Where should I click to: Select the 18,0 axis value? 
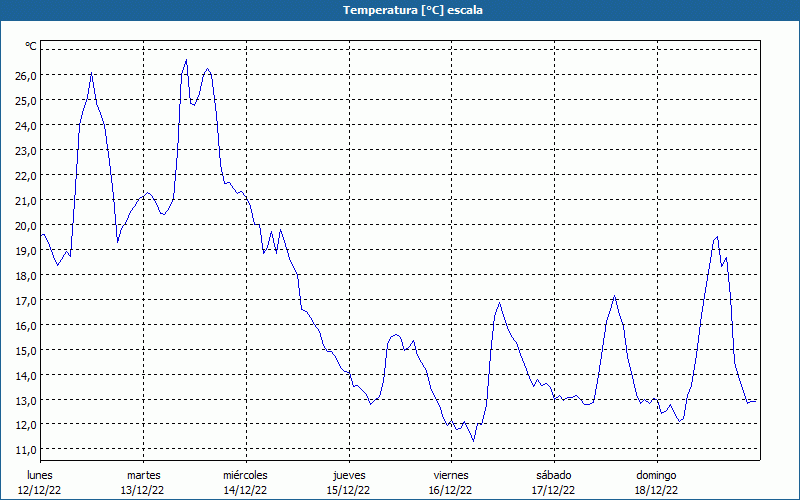25,276
